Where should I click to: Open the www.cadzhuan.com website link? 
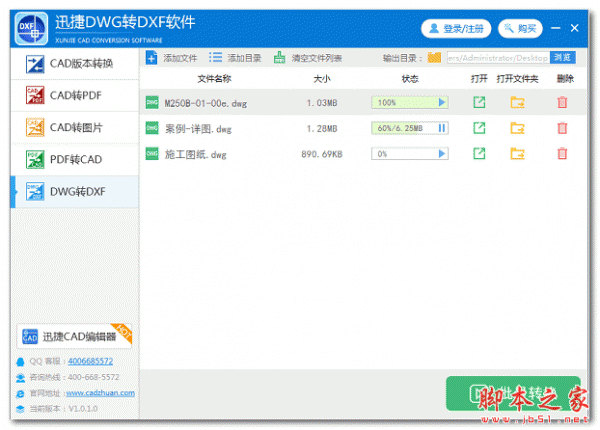pos(100,393)
